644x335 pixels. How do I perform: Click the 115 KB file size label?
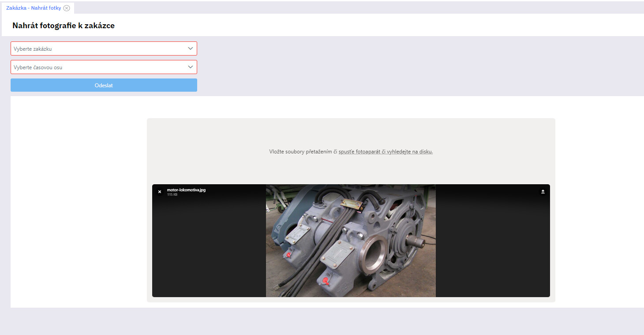[x=172, y=195]
